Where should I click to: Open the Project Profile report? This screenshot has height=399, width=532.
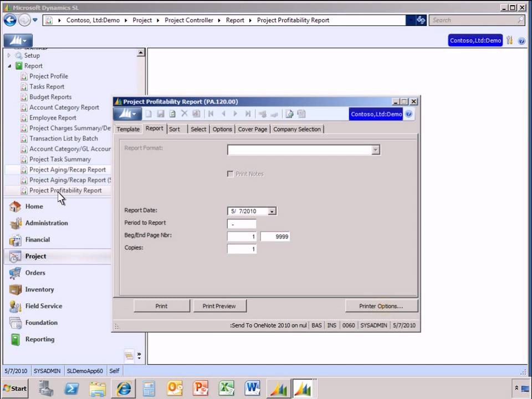click(49, 76)
